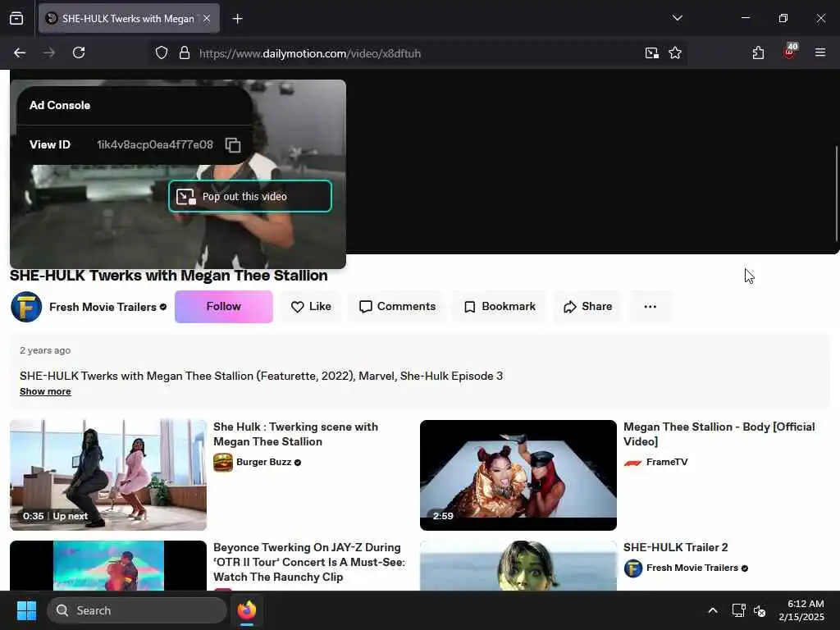Open 'She Hulk : Twerking scene' title link
This screenshot has width=840, height=630.
[x=295, y=435]
